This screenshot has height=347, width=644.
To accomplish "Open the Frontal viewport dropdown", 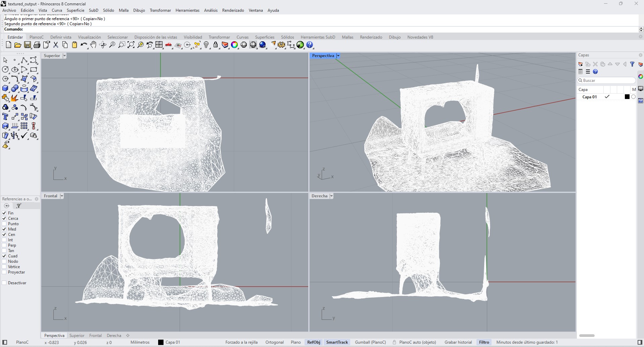I will point(61,196).
